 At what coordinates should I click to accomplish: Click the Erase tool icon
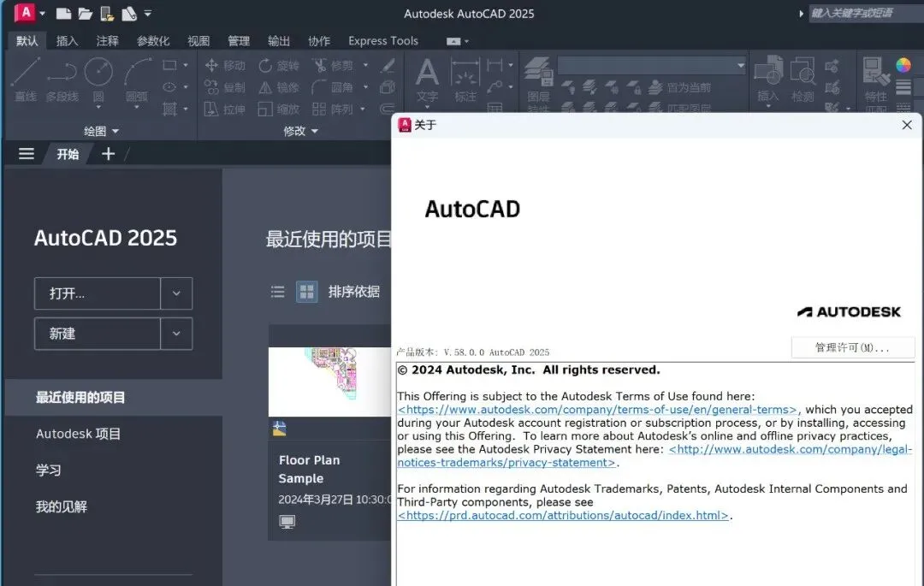coord(388,65)
